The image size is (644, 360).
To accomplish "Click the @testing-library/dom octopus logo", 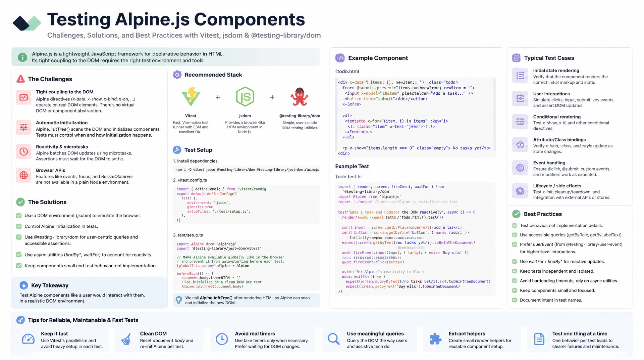I will point(300,97).
